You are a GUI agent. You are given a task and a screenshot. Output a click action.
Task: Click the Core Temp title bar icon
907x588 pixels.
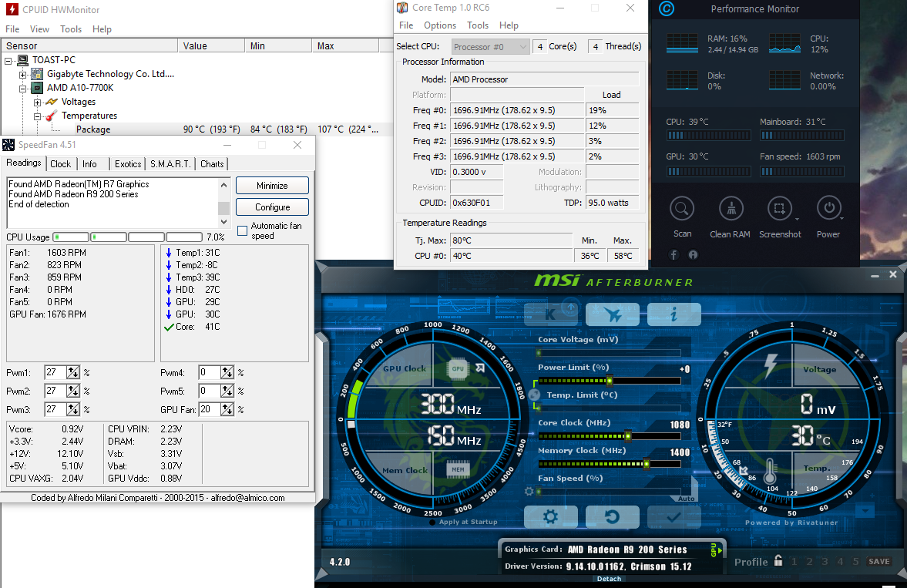click(402, 8)
